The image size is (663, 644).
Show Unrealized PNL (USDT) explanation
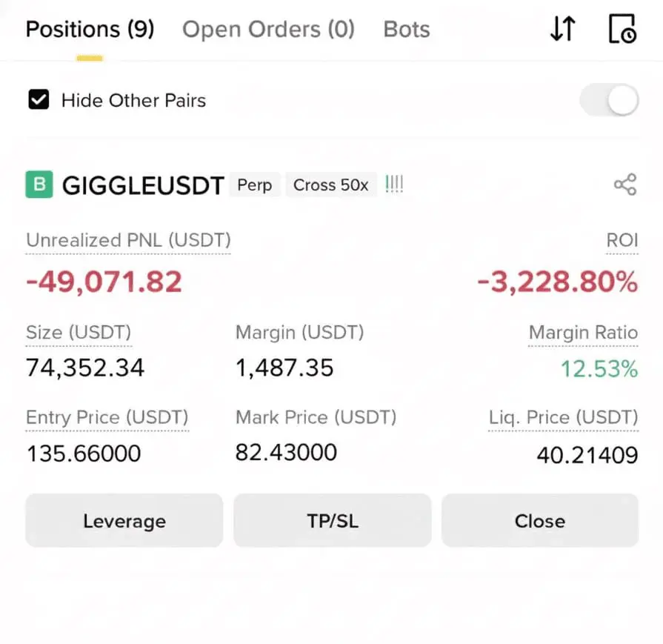[x=129, y=240]
